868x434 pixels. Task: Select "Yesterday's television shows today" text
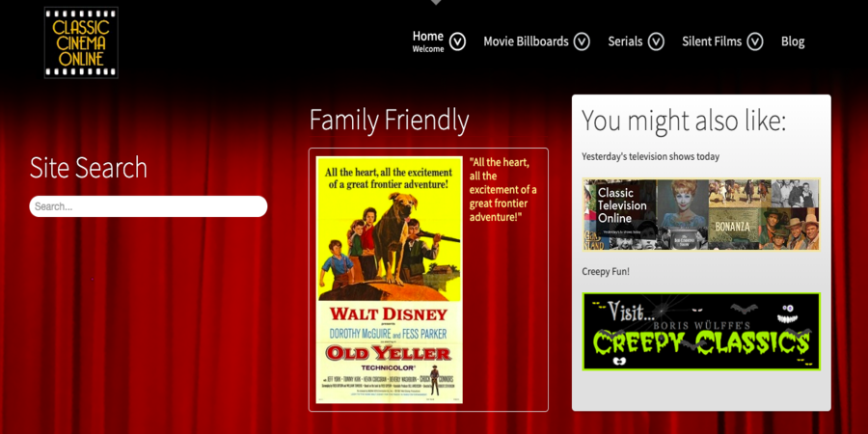(x=650, y=156)
